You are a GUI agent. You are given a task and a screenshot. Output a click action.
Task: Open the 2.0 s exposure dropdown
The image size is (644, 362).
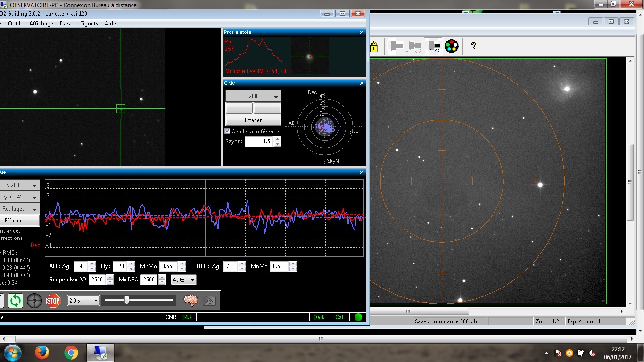83,300
